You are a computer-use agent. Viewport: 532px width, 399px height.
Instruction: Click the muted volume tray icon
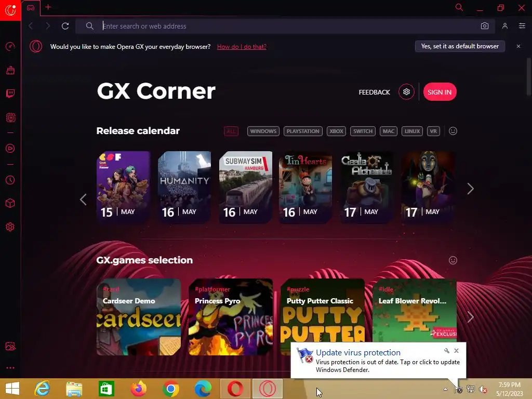pos(483,389)
